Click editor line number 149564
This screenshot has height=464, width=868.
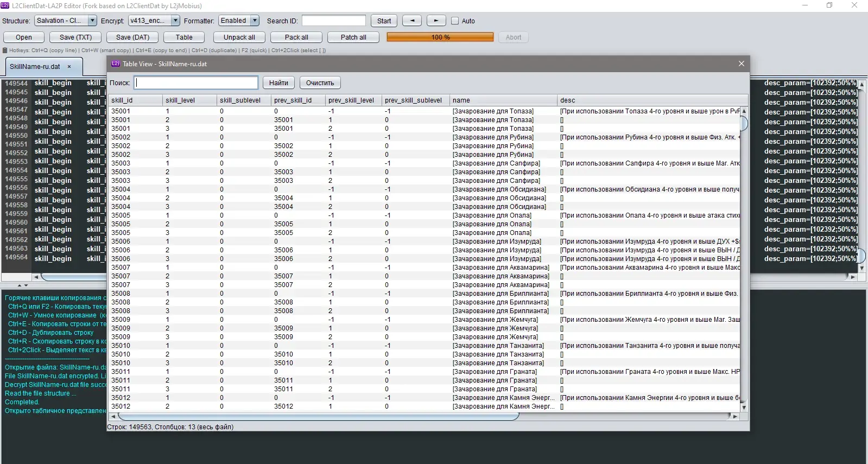16,257
